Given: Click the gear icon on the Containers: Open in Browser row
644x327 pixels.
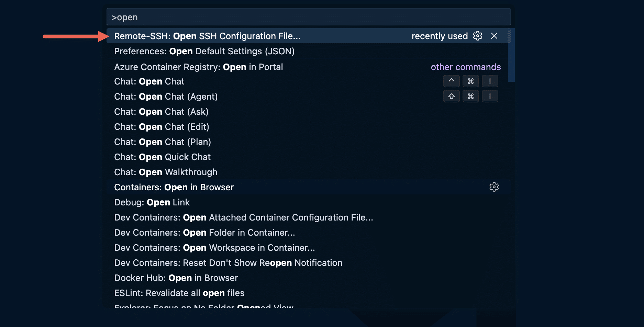Looking at the screenshot, I should coord(494,187).
